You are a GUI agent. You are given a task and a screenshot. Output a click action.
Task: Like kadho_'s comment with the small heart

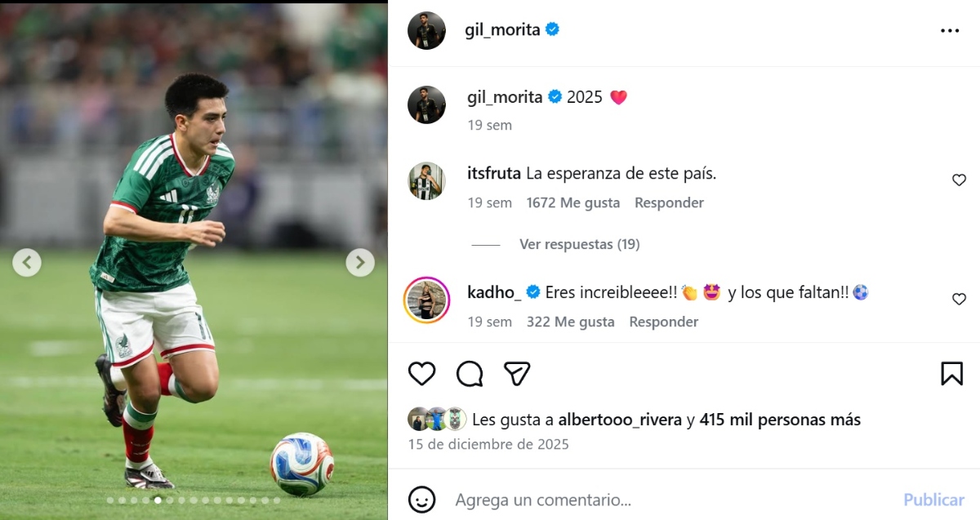(958, 300)
